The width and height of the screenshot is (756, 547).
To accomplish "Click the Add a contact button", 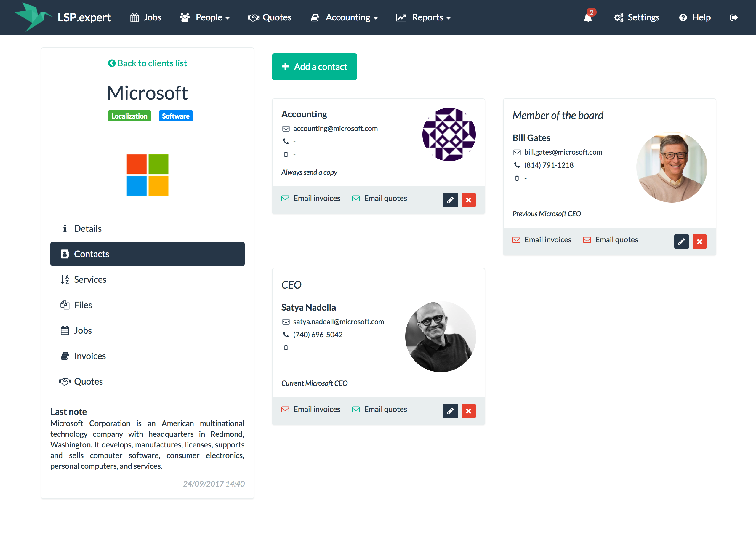I will [314, 67].
